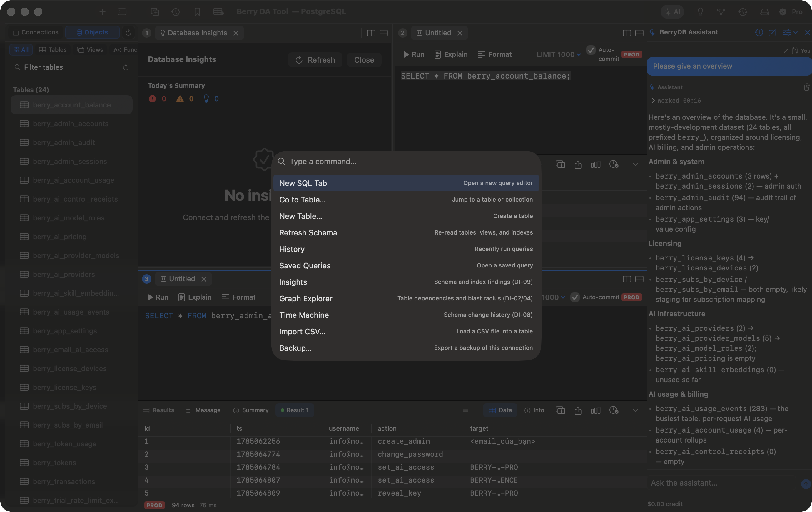Click stacked split icon in pane 3
The height and width of the screenshot is (512, 812).
tap(639, 279)
